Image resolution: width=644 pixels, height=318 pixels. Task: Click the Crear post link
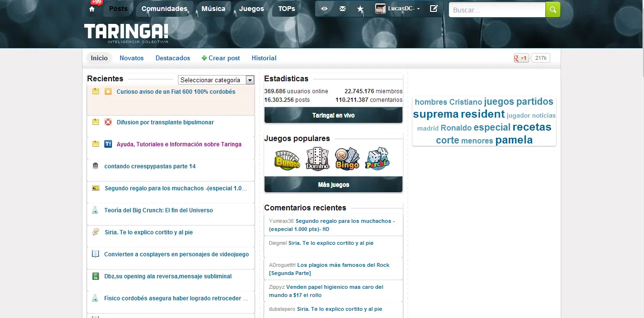pos(224,58)
